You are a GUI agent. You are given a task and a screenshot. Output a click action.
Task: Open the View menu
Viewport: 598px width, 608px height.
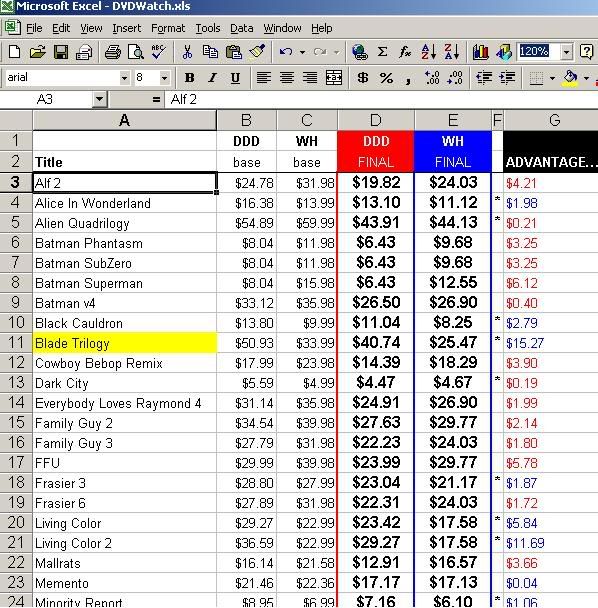[x=91, y=28]
